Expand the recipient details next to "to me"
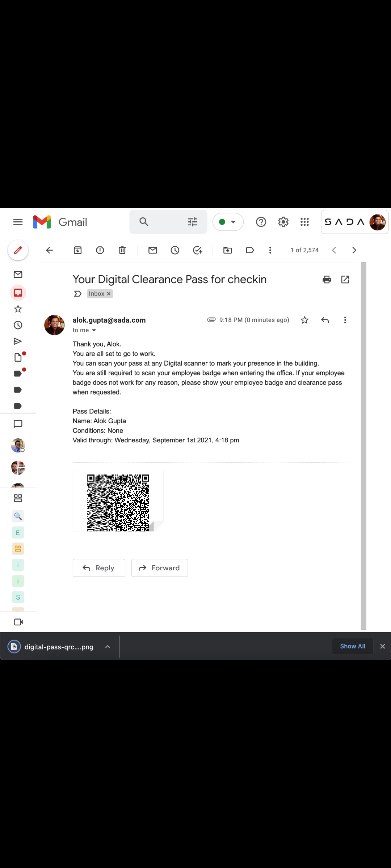This screenshot has width=391, height=868. (94, 330)
